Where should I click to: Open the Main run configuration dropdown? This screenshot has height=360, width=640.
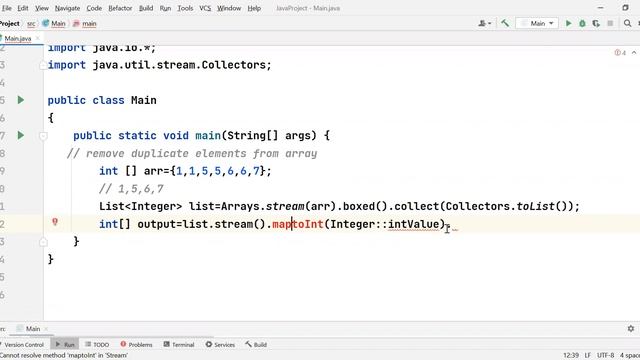tap(537, 24)
